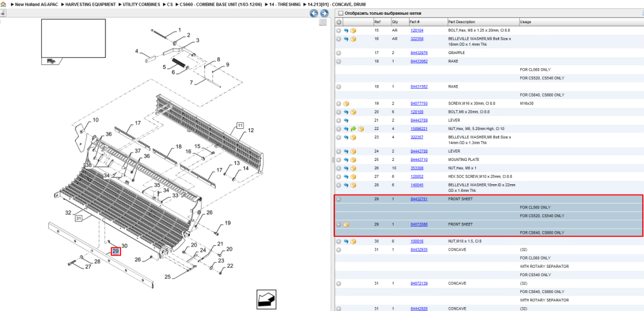This screenshot has width=644, height=311.
Task: Click the yellow package icon in row 15
Action: click(353, 30)
